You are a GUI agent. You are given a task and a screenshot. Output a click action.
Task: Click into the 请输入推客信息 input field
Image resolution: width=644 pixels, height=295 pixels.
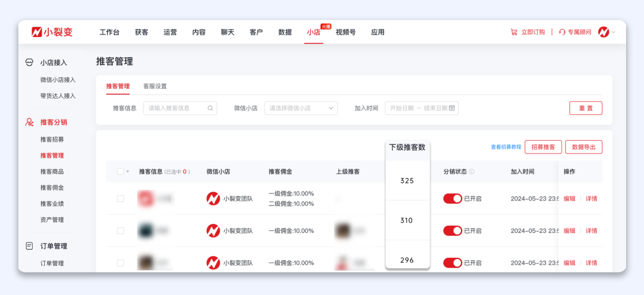tap(176, 108)
